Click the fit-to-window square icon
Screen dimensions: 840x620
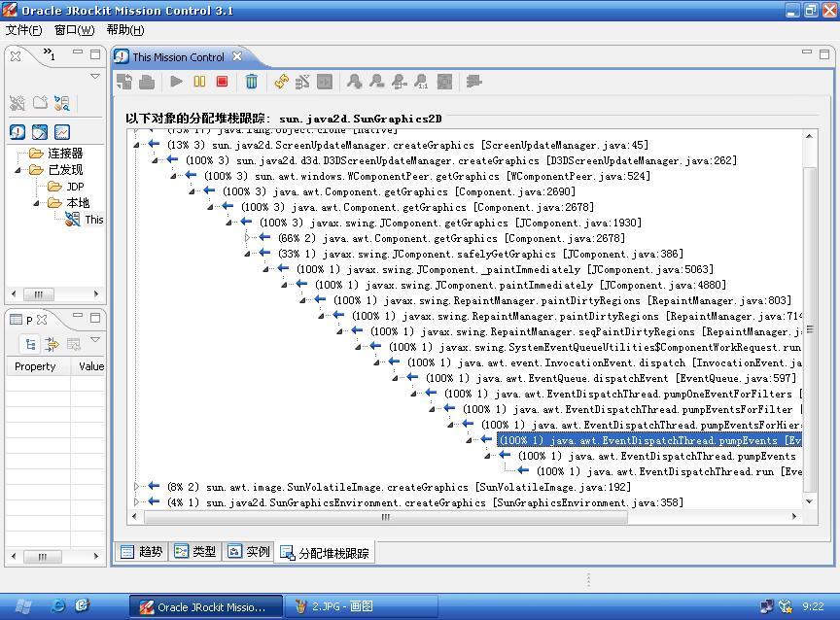click(x=444, y=82)
